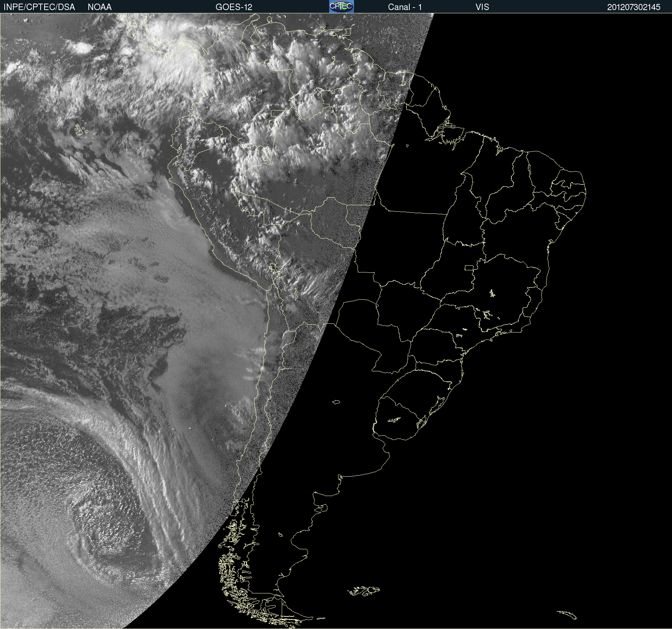Click the Canal - 1 label
Screen dimensions: 672x629
(x=405, y=7)
